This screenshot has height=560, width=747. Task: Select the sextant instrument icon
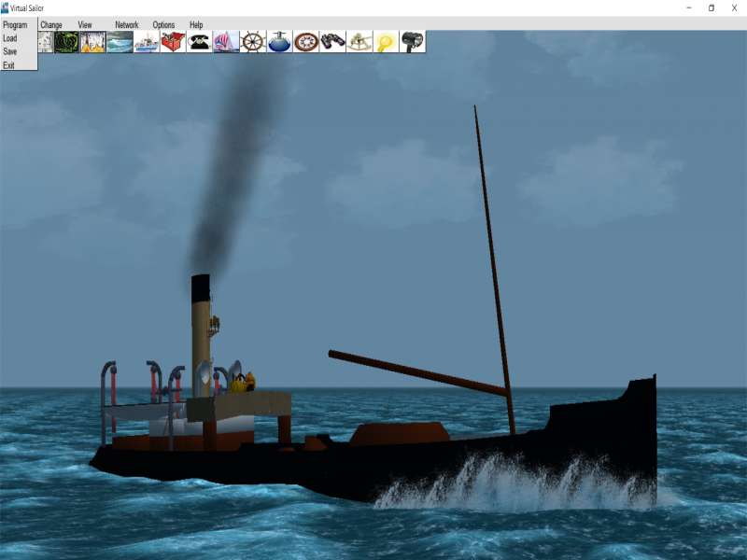[x=359, y=42]
